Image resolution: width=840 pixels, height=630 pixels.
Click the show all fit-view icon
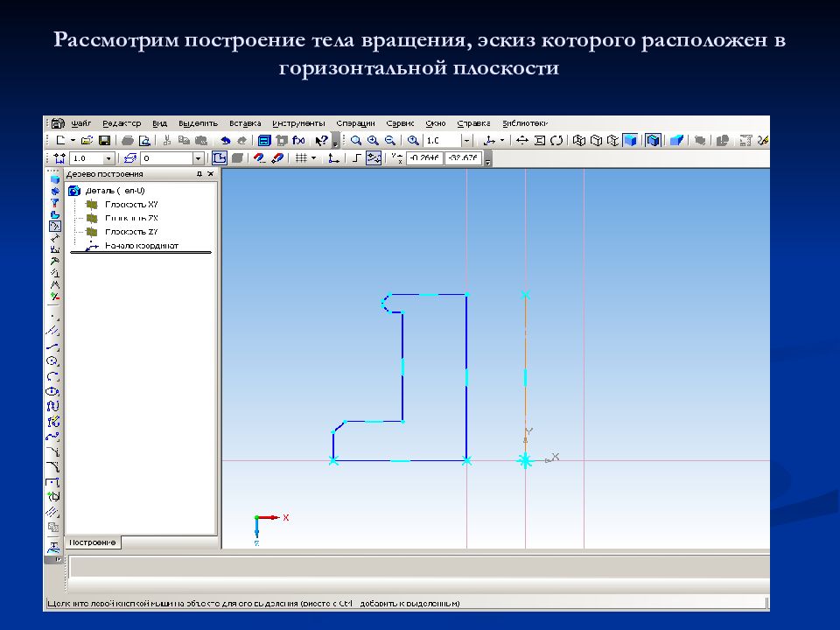tap(540, 140)
